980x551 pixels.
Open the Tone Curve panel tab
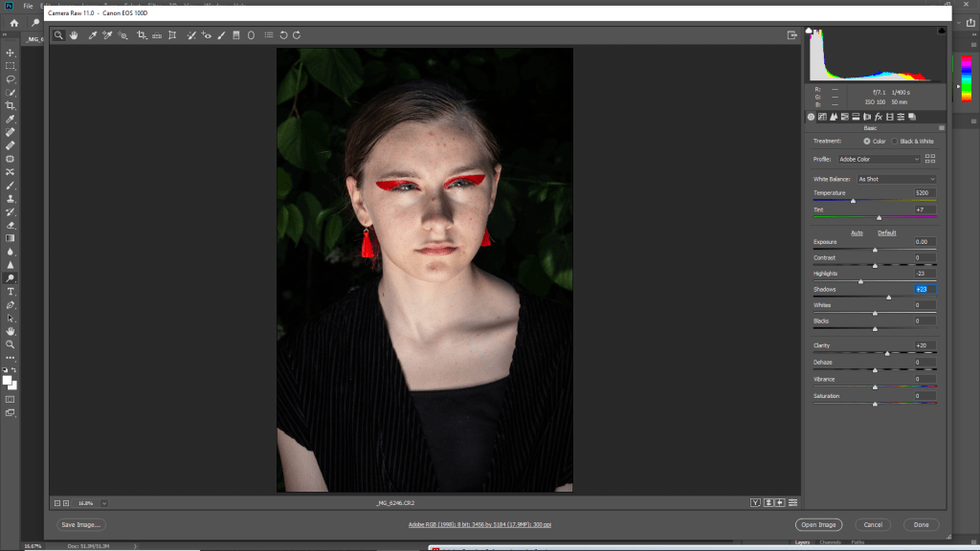pyautogui.click(x=822, y=117)
